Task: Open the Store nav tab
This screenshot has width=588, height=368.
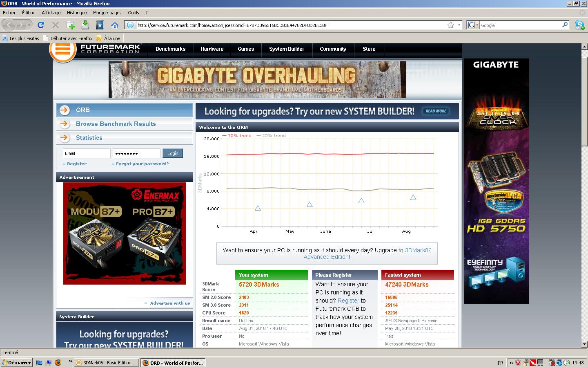Action: pyautogui.click(x=369, y=49)
